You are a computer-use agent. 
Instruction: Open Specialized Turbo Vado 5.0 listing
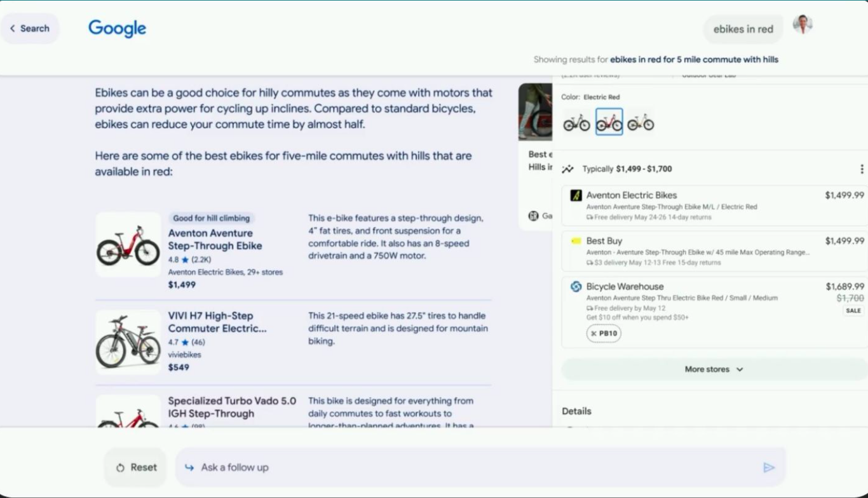[232, 407]
